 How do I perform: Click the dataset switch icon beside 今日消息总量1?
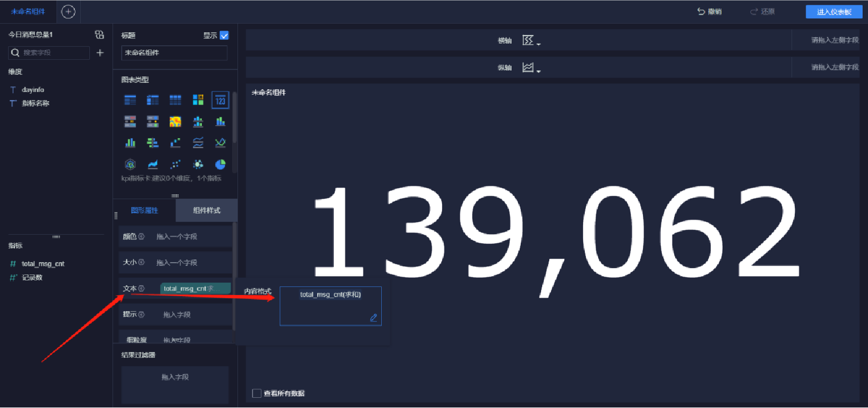[100, 34]
